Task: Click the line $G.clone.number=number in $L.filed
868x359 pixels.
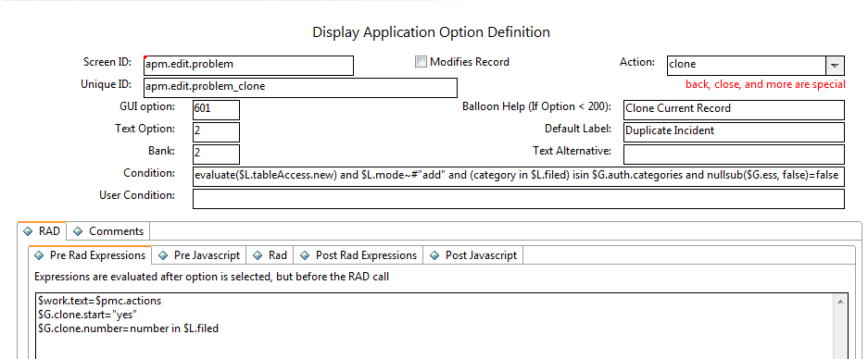Action: coord(129,328)
